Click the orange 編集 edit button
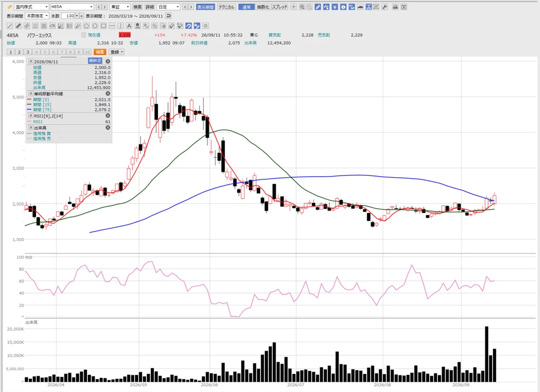This screenshot has height=392, width=540. tap(100, 52)
